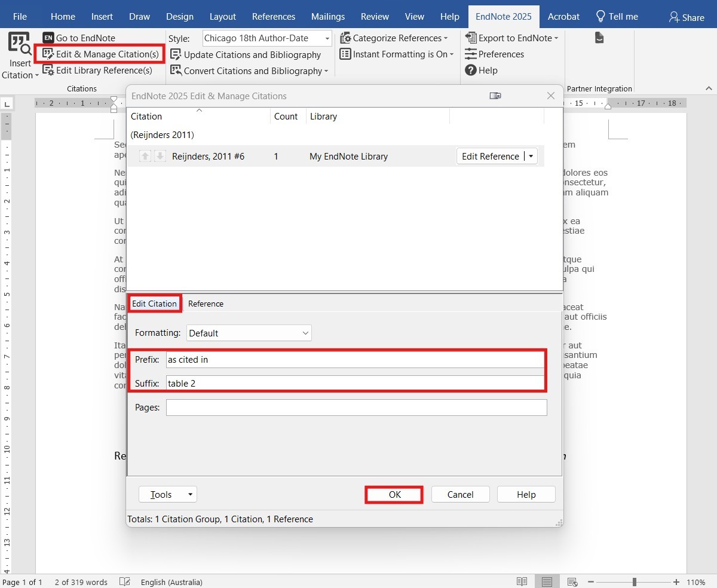Click the Share button
Viewport: 717px width, 588px height.
click(687, 17)
